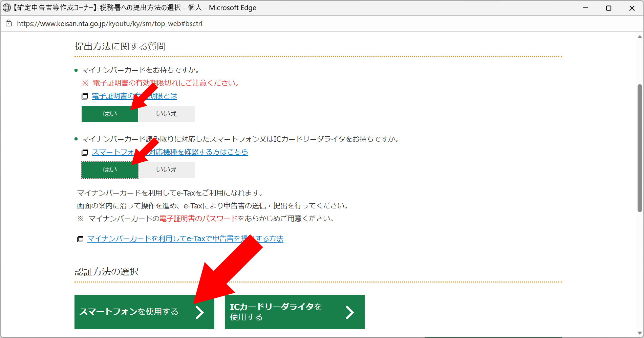
Task: Select はい for smartphone or IC reader question
Action: 110,170
